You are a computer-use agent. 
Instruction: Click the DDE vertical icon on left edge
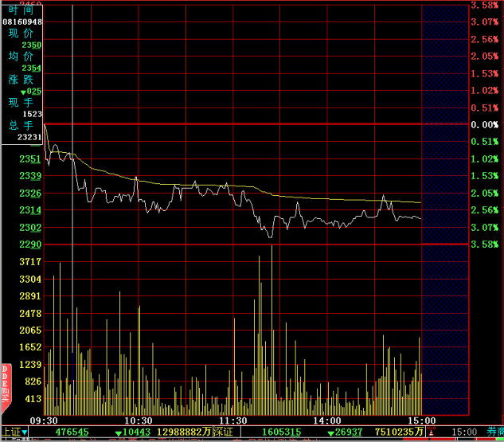click(5, 381)
